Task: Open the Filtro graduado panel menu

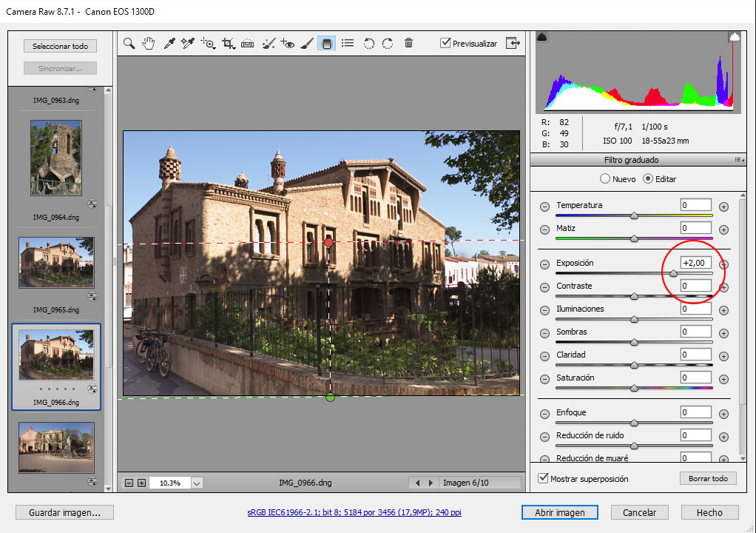Action: [738, 160]
